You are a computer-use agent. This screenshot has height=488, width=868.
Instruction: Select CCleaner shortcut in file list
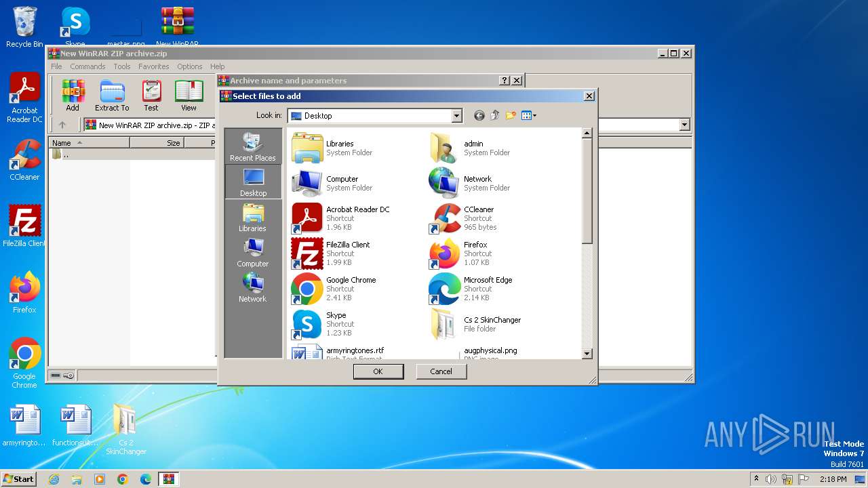(463, 218)
